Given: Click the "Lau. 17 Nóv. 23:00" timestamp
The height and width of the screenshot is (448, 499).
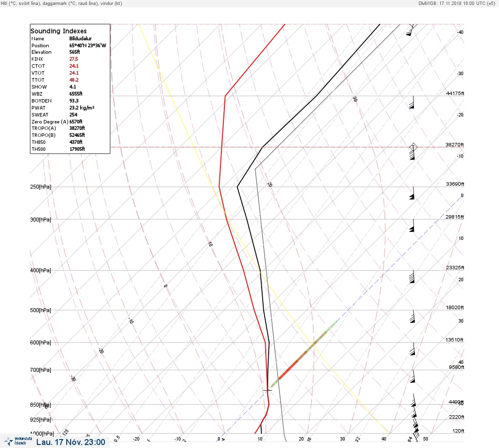Looking at the screenshot, I should point(71,442).
